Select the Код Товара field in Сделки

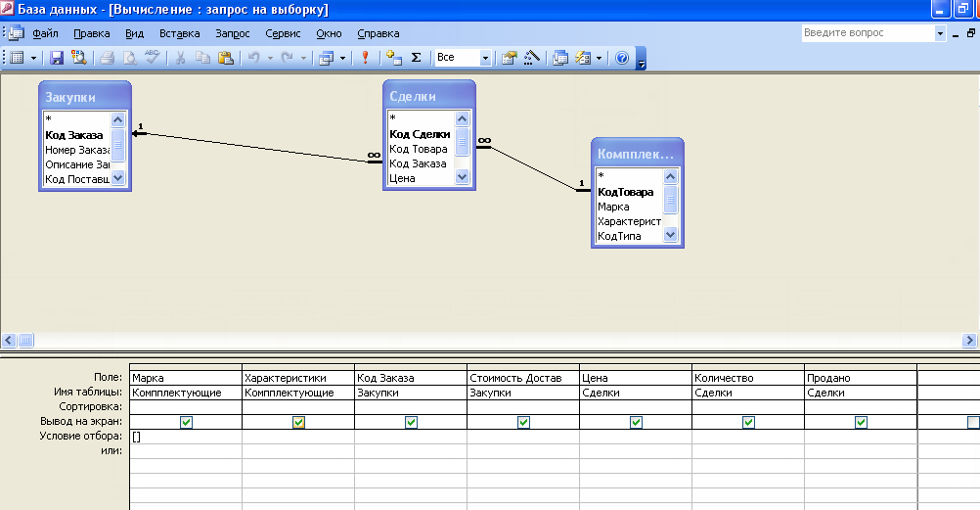click(x=418, y=149)
